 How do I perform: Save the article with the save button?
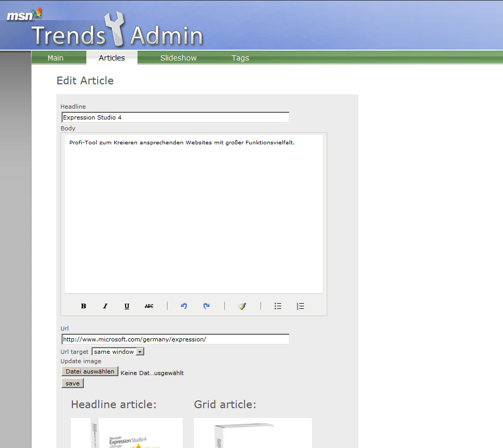click(72, 383)
